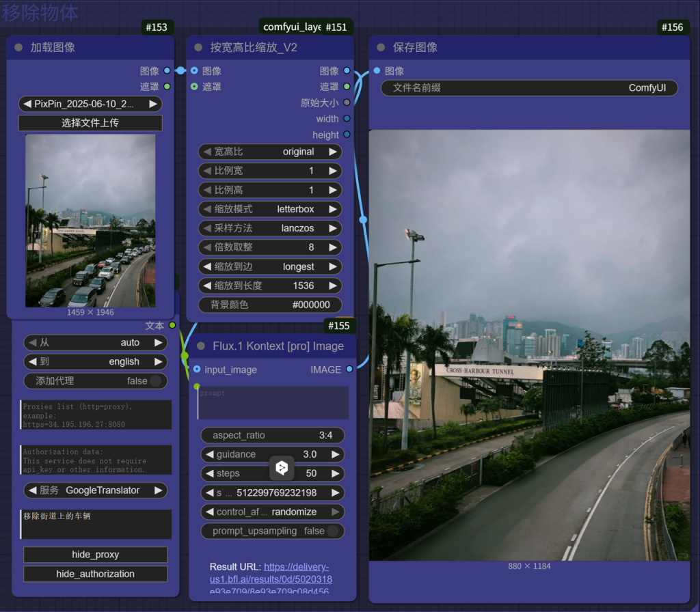Collapse the 保存图像 node via its dot
This screenshot has width=700, height=612.
(381, 48)
